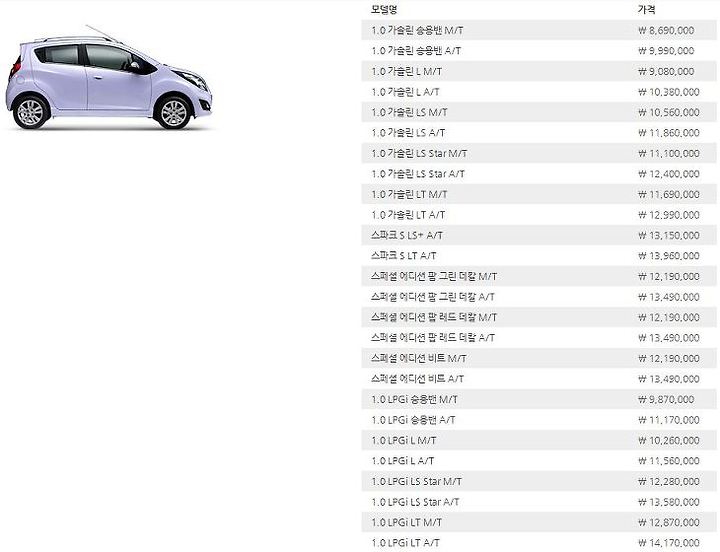Image resolution: width=720 pixels, height=552 pixels.
Task: Click the price ₩ 11,100,000
Action: (669, 153)
